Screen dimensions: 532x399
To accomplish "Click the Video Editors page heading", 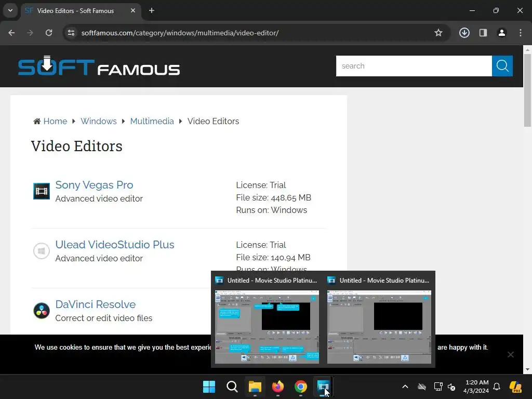I will pyautogui.click(x=77, y=146).
